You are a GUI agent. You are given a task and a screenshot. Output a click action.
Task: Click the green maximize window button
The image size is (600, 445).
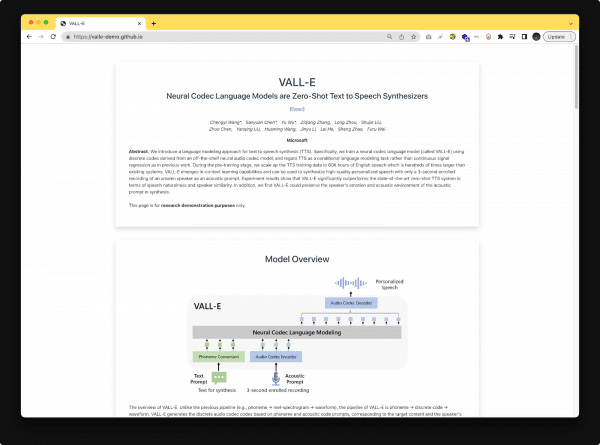(46, 23)
